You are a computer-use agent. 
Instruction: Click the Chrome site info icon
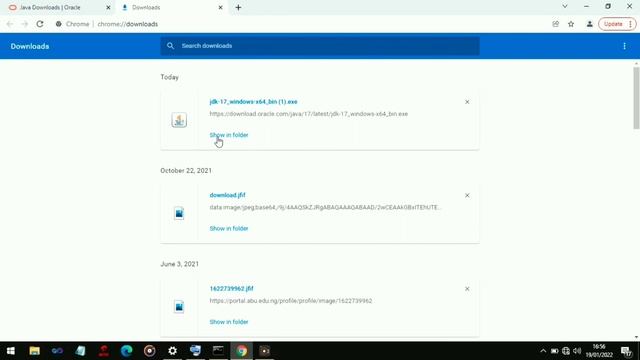(59, 24)
